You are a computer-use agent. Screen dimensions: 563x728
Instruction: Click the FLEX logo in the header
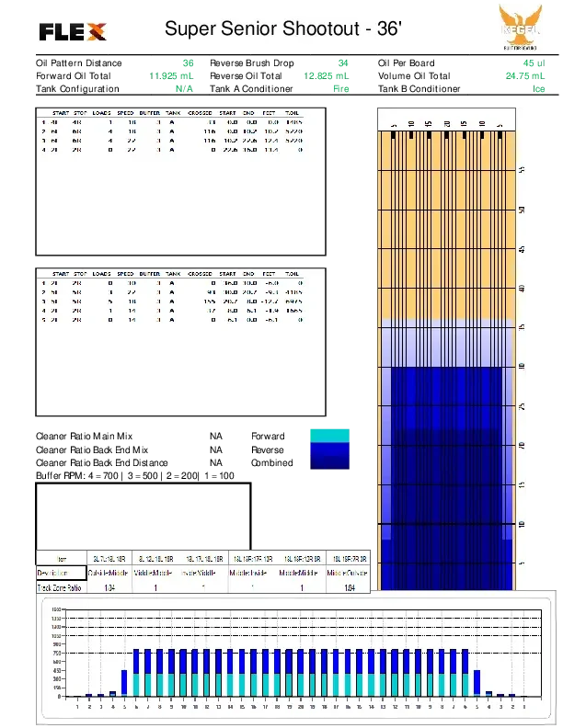(x=72, y=33)
